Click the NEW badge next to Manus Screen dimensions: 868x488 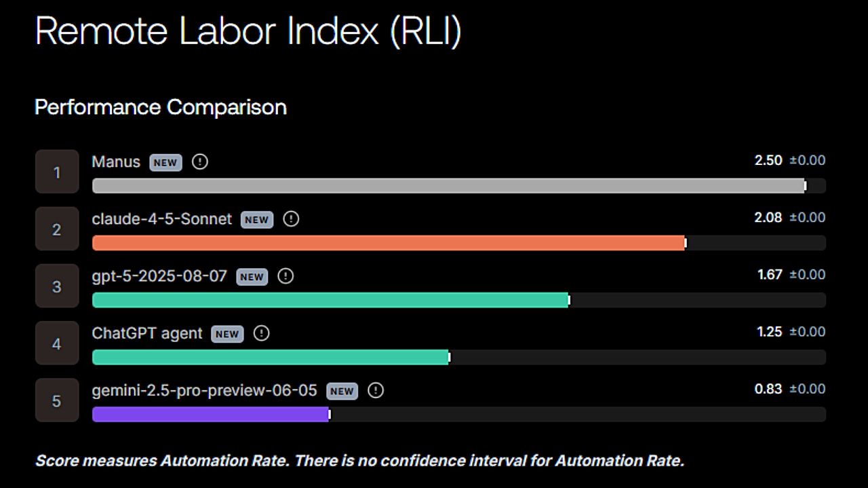165,162
